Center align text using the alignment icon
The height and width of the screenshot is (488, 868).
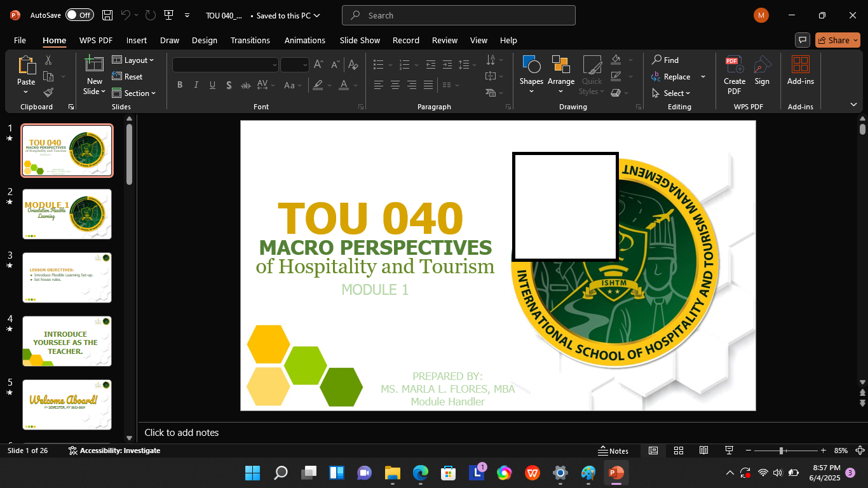395,85
